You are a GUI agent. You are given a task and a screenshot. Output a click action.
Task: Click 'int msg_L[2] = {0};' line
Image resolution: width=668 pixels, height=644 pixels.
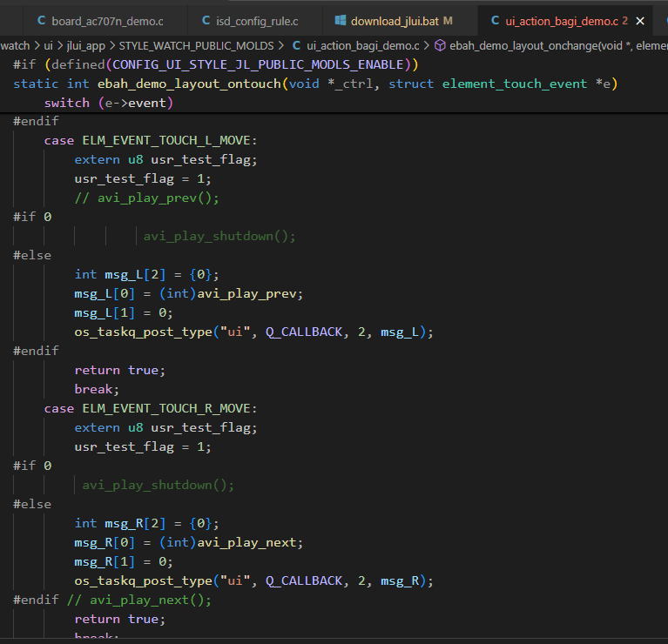[146, 274]
